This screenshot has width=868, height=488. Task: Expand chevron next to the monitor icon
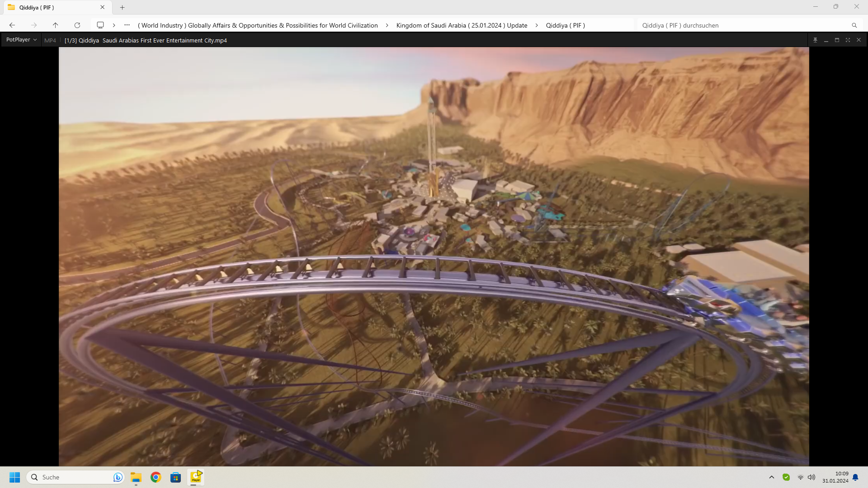[114, 25]
